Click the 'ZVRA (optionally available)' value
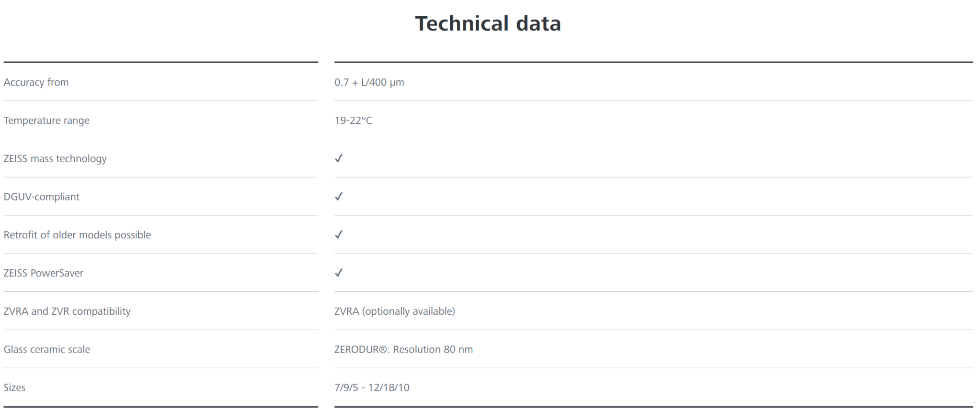 pyautogui.click(x=394, y=311)
